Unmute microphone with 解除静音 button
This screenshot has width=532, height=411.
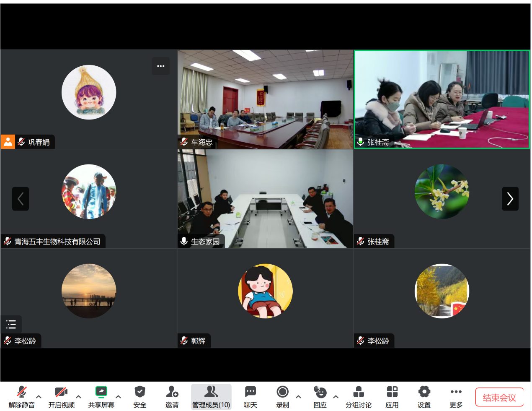tap(21, 396)
